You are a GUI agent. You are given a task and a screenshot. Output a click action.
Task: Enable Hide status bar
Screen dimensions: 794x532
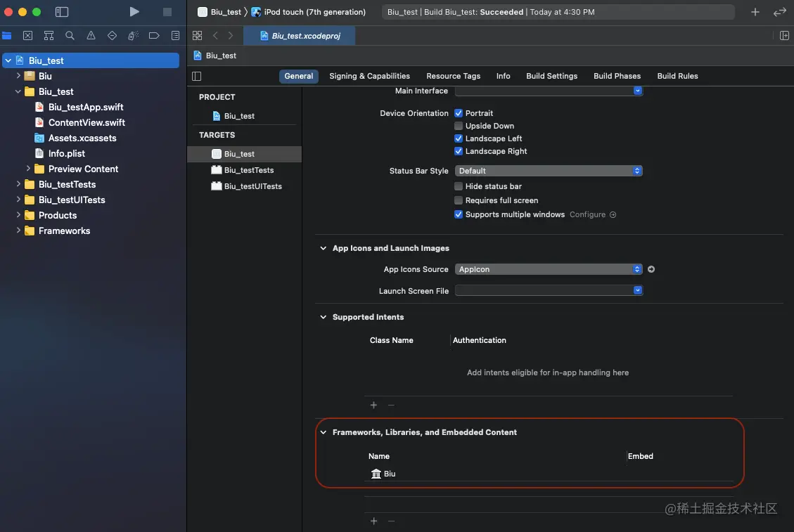(x=459, y=186)
